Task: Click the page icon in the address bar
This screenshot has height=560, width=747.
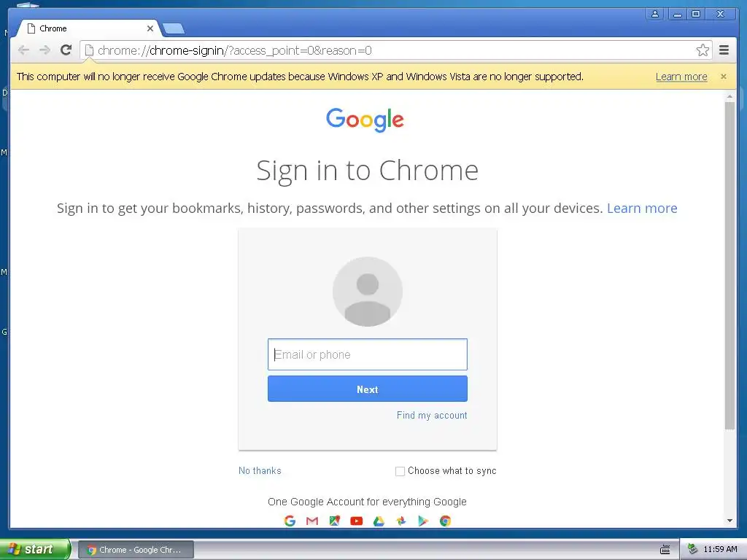Action: point(89,50)
